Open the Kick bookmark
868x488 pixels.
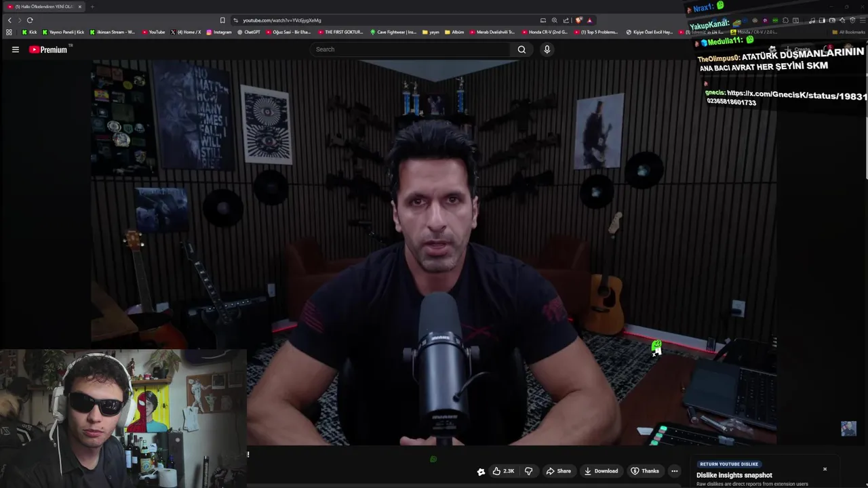(x=29, y=32)
